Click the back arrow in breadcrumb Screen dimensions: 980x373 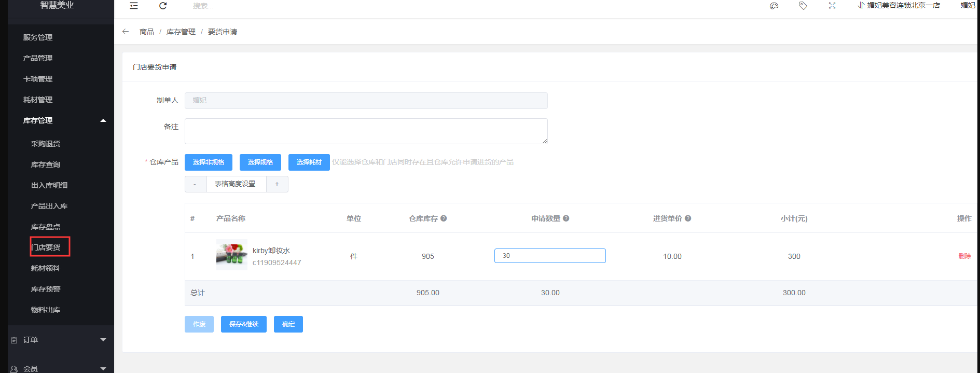(126, 32)
